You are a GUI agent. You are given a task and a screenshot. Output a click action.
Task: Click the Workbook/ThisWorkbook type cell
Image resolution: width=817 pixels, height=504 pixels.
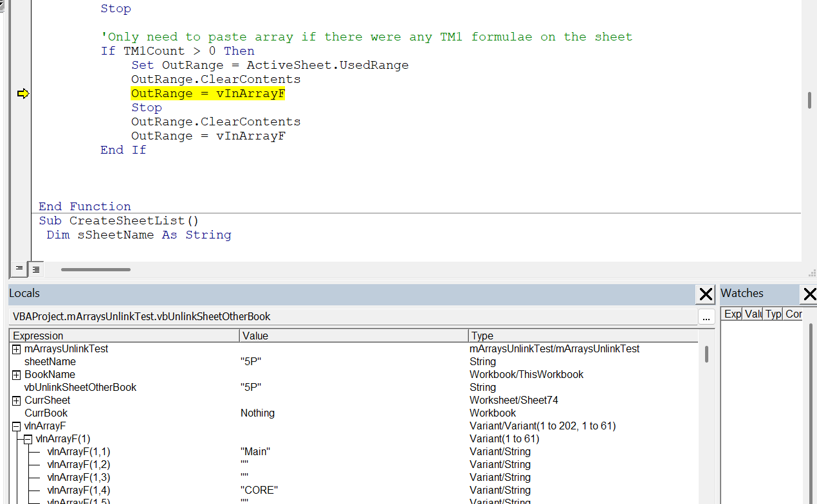coord(526,375)
